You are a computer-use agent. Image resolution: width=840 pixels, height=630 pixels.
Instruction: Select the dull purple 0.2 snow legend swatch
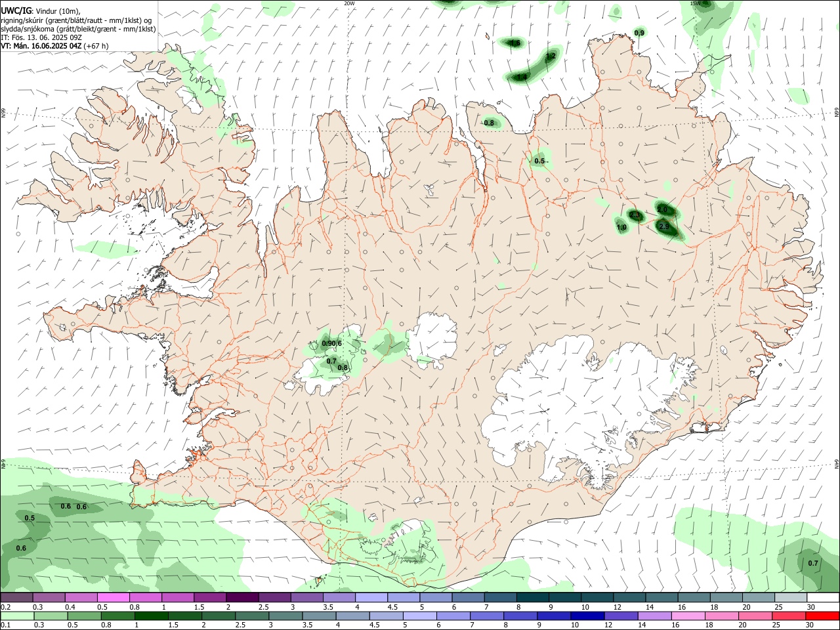[x=16, y=598]
